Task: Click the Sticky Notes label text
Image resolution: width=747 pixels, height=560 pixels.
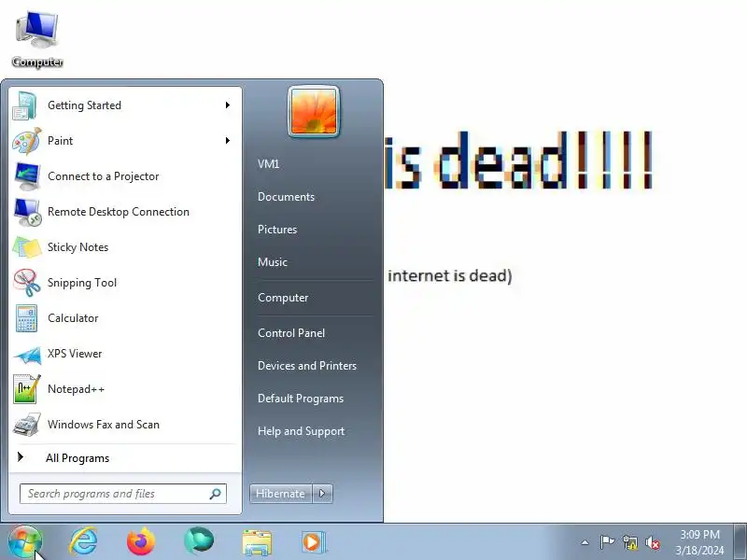Action: coord(78,247)
